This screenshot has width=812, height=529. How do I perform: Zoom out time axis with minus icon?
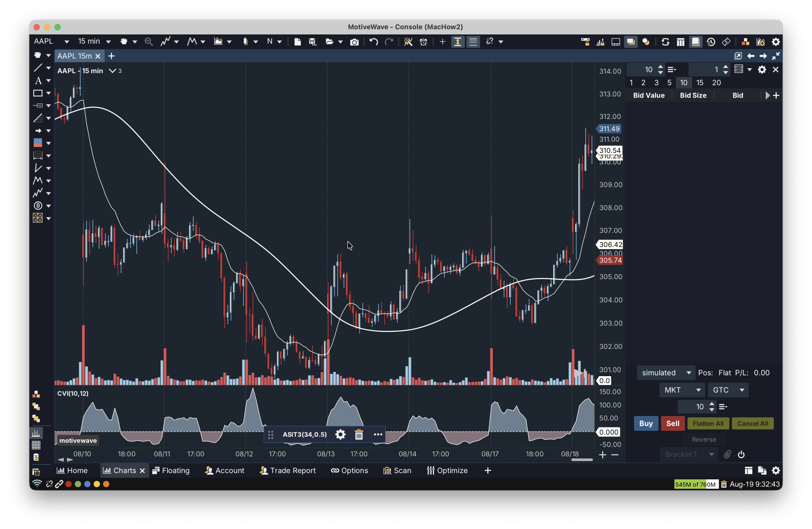coord(615,455)
